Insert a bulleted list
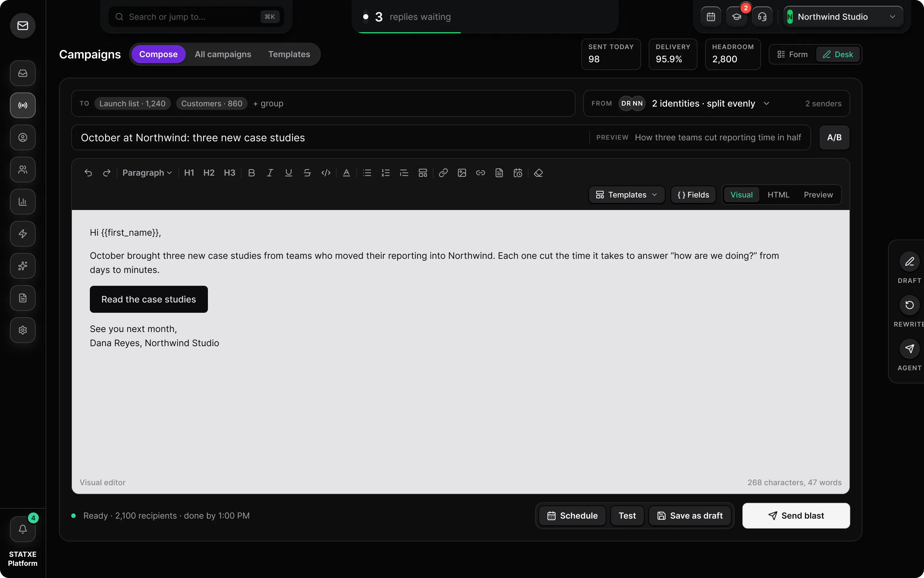The height and width of the screenshot is (578, 924). (367, 173)
